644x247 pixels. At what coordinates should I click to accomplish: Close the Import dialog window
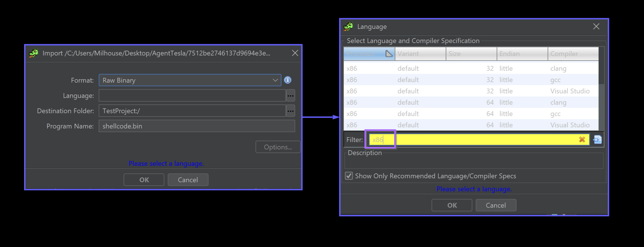pyautogui.click(x=295, y=53)
